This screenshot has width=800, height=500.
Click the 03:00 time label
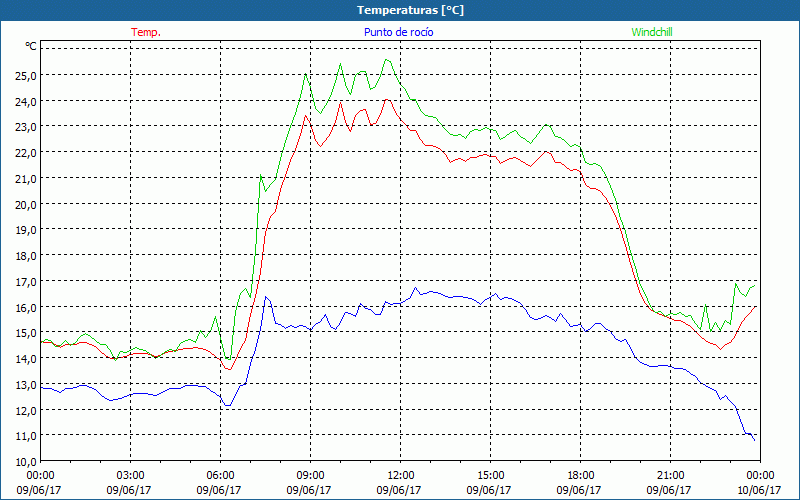point(131,475)
